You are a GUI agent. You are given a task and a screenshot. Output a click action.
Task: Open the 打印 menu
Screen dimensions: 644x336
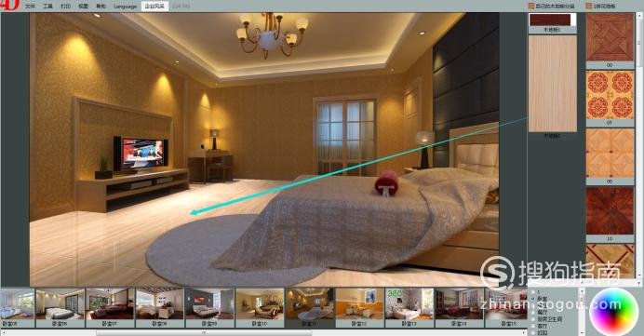65,7
